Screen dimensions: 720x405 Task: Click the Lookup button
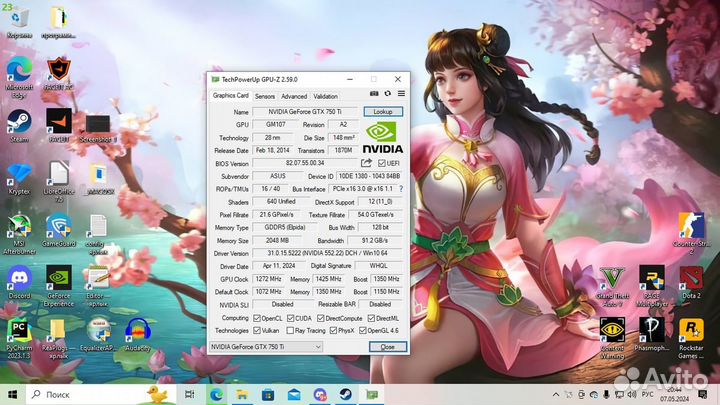tap(383, 112)
